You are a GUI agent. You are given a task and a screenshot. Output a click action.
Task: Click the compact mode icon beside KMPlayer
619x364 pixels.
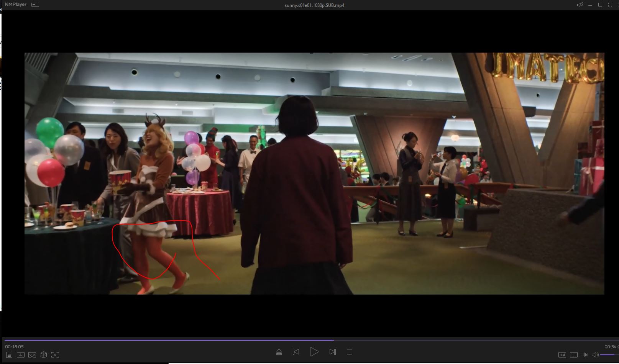(x=35, y=5)
